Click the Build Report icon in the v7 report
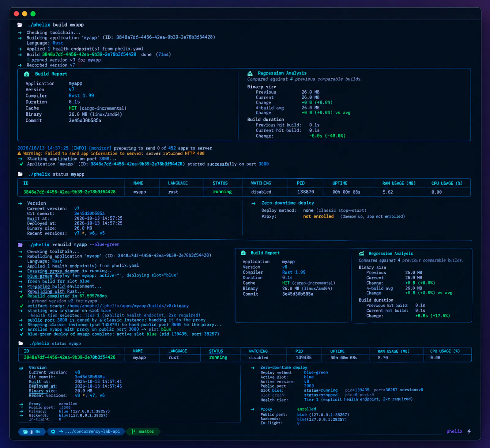This screenshot has width=490, height=448. (27, 74)
